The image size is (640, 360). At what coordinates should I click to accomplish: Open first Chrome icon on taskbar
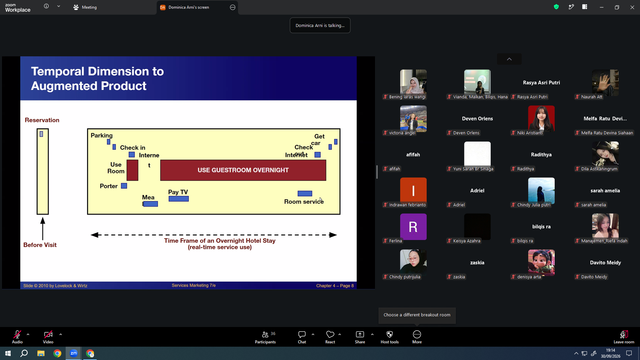[x=57, y=353]
